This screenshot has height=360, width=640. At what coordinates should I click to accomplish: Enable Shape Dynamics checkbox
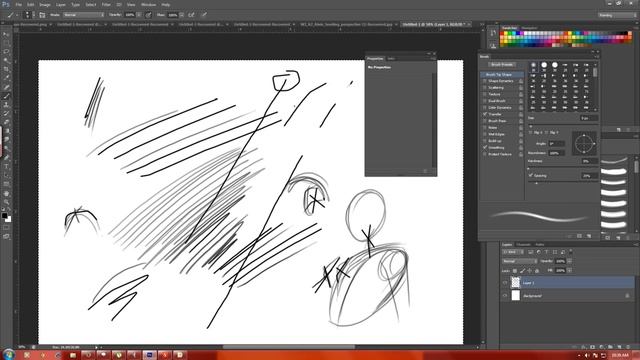tap(484, 81)
